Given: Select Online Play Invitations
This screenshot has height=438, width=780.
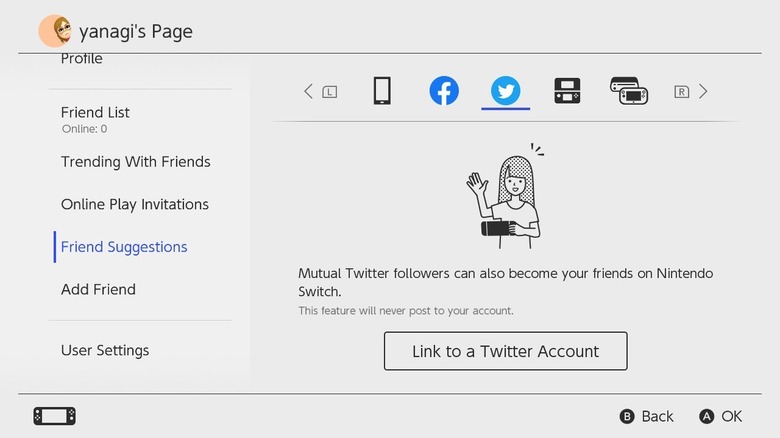Looking at the screenshot, I should [134, 204].
